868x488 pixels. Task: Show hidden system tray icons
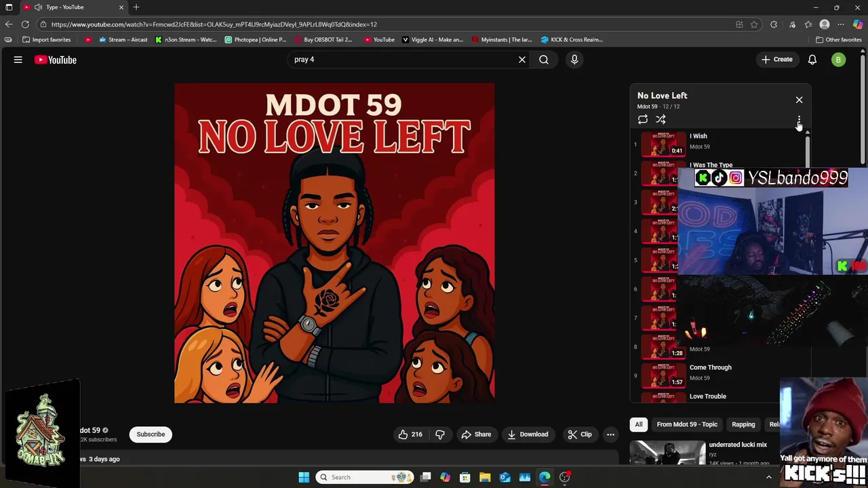coord(768,477)
